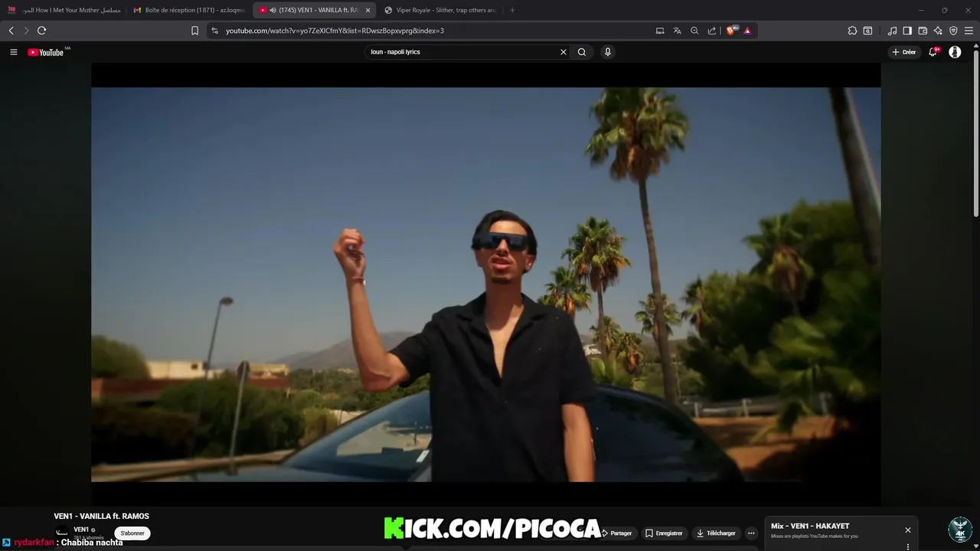Open the VEN1 channel avatar
This screenshot has width=980, height=551.
[x=62, y=533]
